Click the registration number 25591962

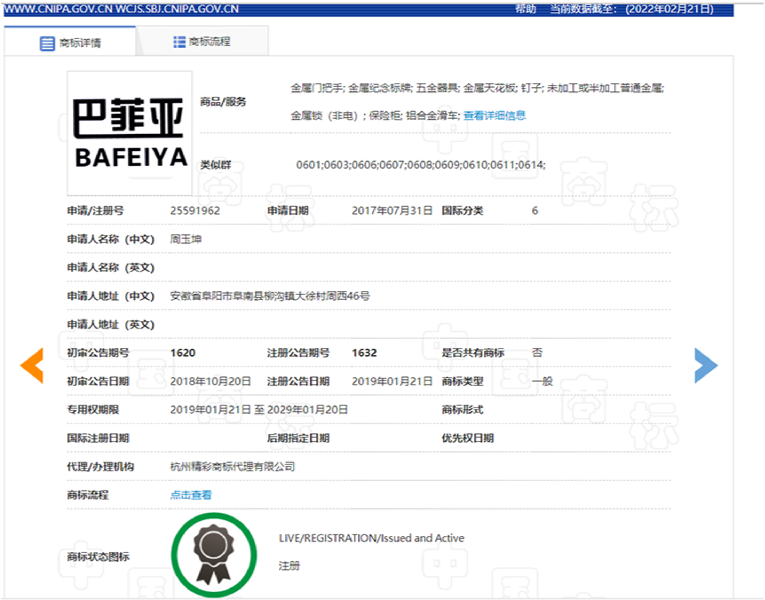195,211
